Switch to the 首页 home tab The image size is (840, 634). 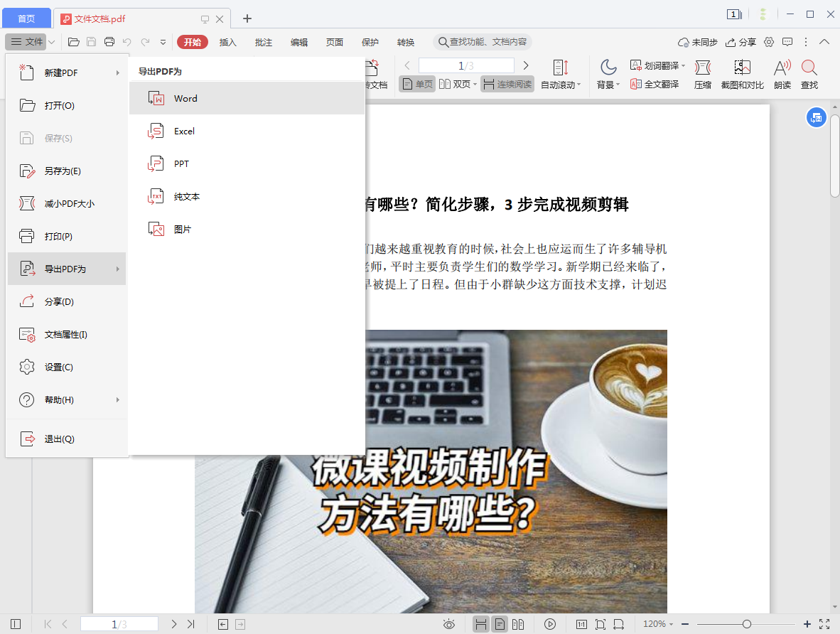pyautogui.click(x=26, y=18)
